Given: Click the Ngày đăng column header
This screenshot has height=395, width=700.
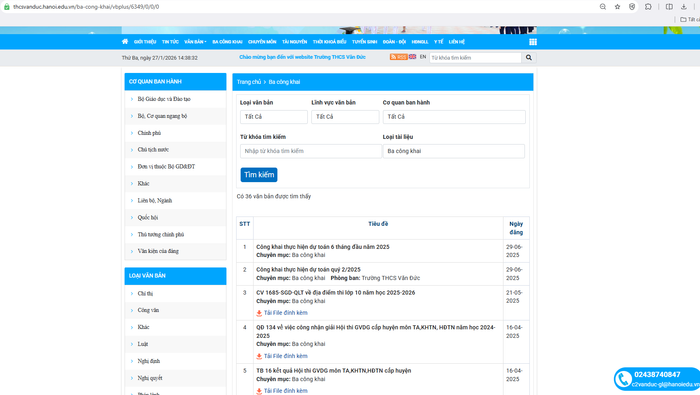Looking at the screenshot, I should coord(516,228).
